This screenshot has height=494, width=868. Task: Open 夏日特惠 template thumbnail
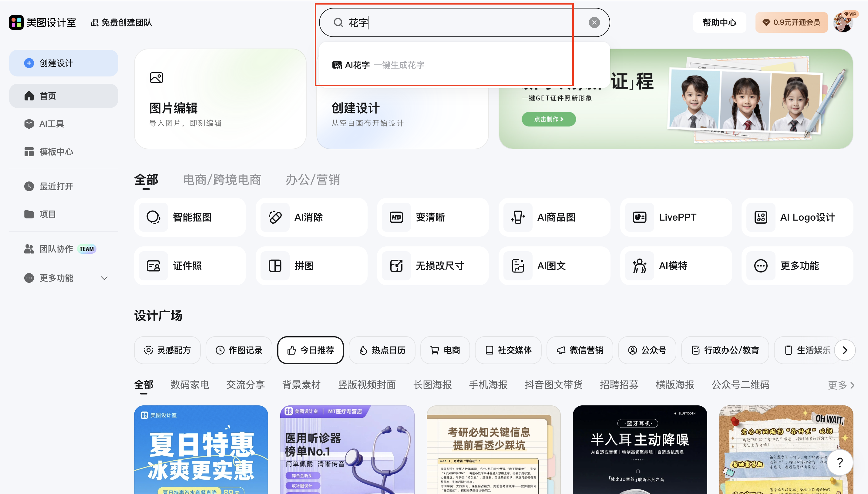(201, 450)
